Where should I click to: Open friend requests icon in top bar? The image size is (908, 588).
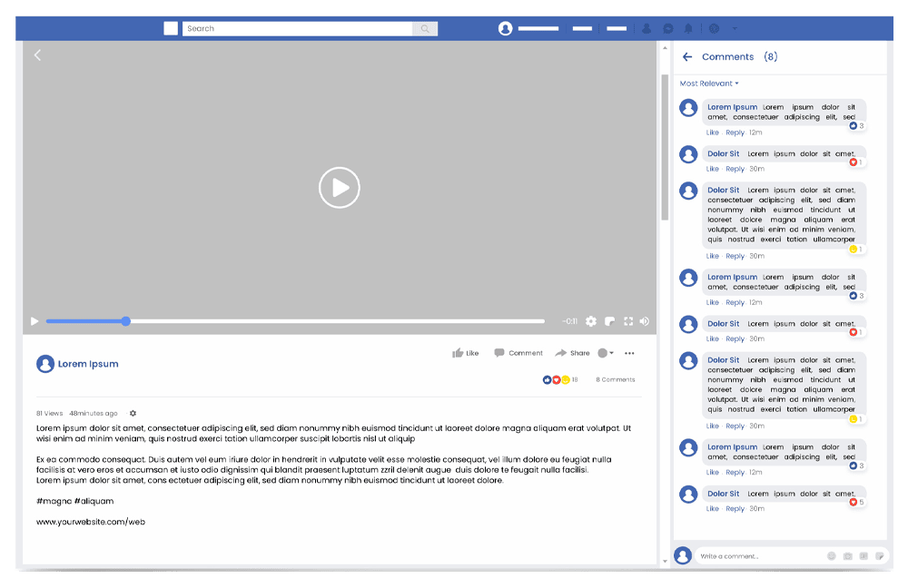(x=646, y=28)
